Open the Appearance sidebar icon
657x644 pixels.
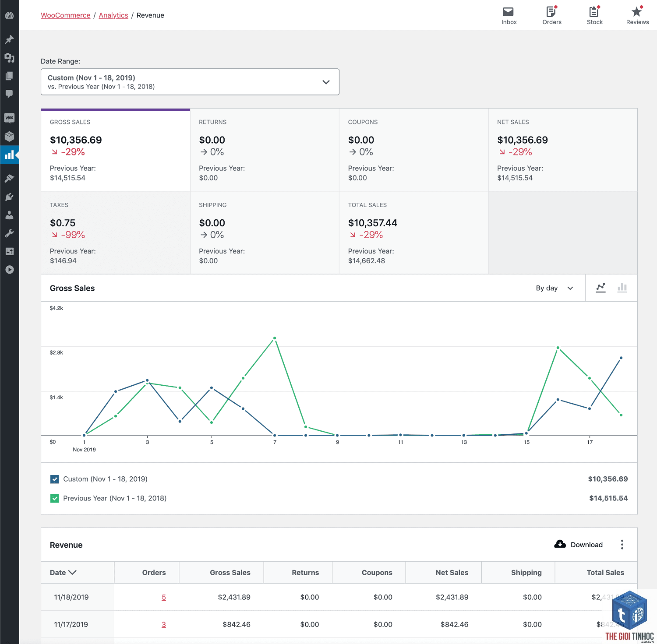[9, 178]
